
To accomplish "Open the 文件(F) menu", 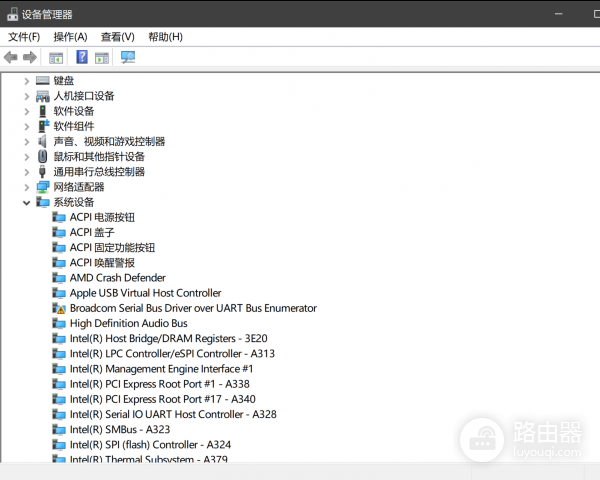I will 24,37.
